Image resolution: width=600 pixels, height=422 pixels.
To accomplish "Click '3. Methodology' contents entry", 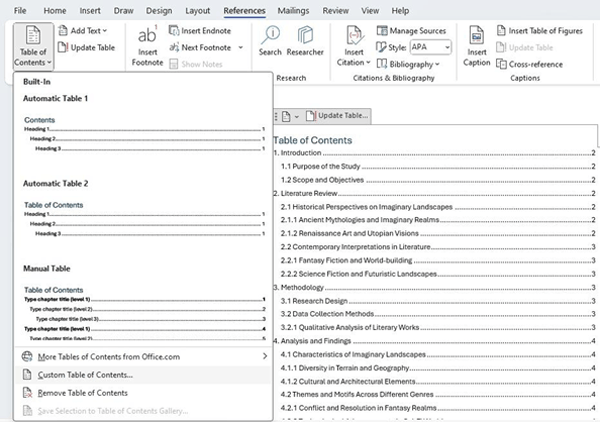I will (x=434, y=287).
